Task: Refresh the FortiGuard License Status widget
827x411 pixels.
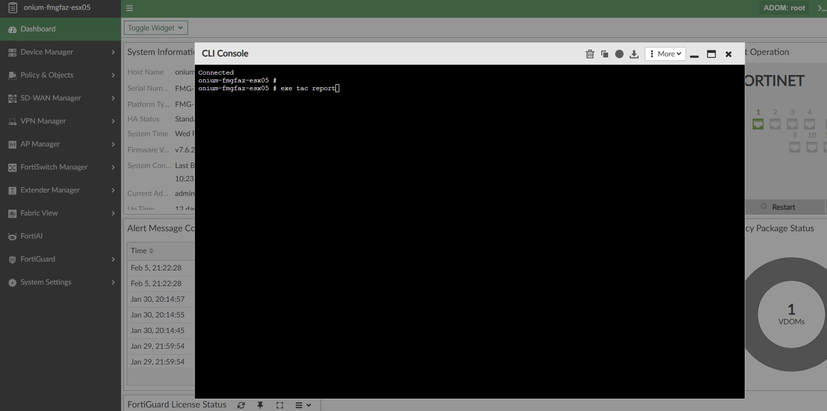Action: click(x=241, y=405)
